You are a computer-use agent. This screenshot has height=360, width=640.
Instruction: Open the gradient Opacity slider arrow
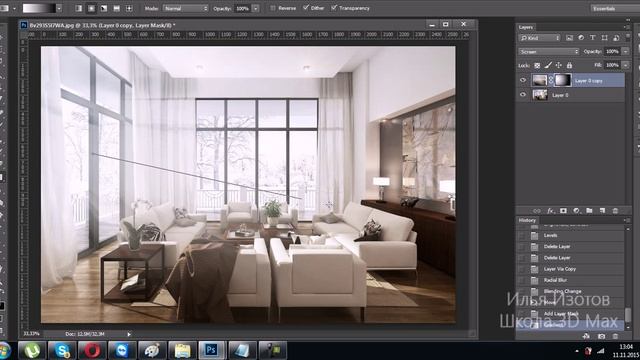[256, 8]
